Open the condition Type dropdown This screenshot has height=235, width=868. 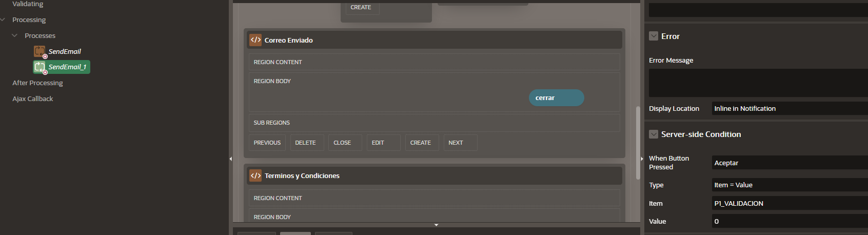point(789,185)
